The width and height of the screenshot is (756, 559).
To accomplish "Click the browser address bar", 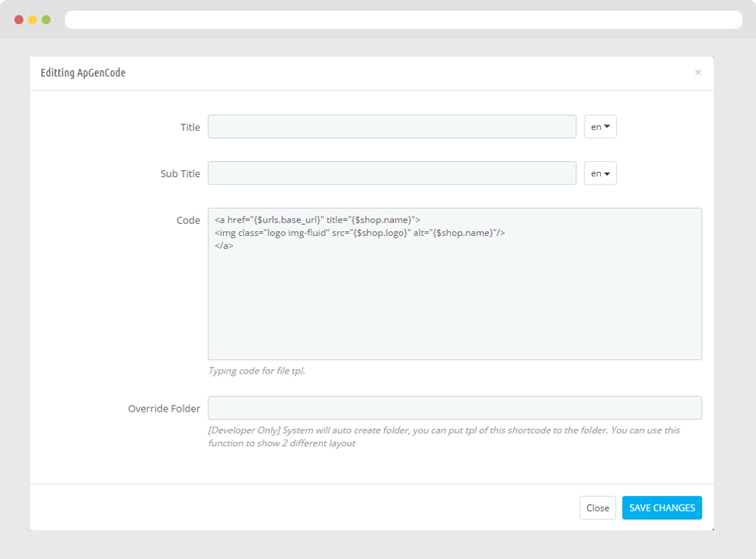I will coord(403,20).
